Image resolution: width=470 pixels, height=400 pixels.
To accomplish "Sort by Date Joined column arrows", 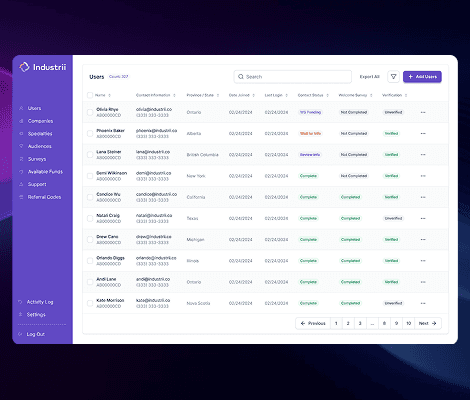I will pyautogui.click(x=253, y=95).
